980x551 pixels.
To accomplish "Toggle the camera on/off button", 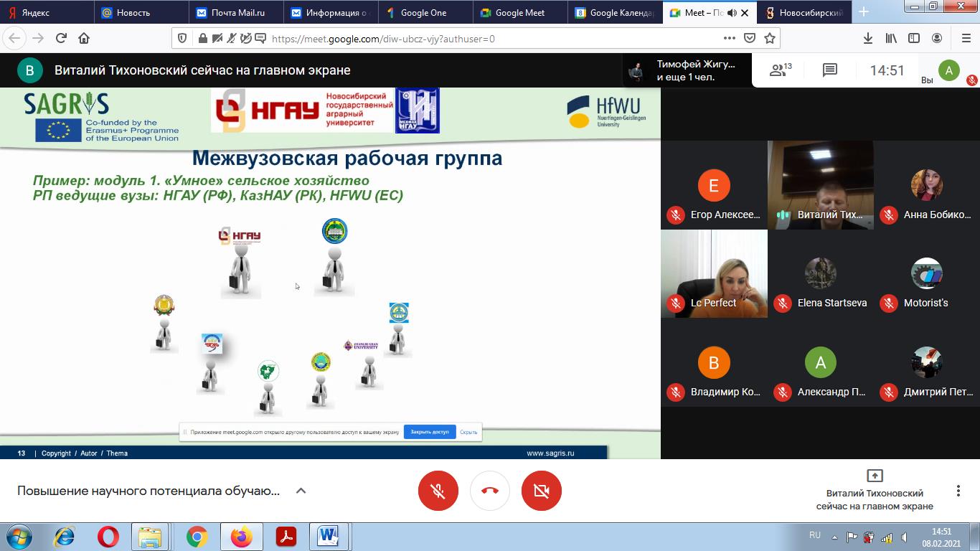I will tap(542, 491).
